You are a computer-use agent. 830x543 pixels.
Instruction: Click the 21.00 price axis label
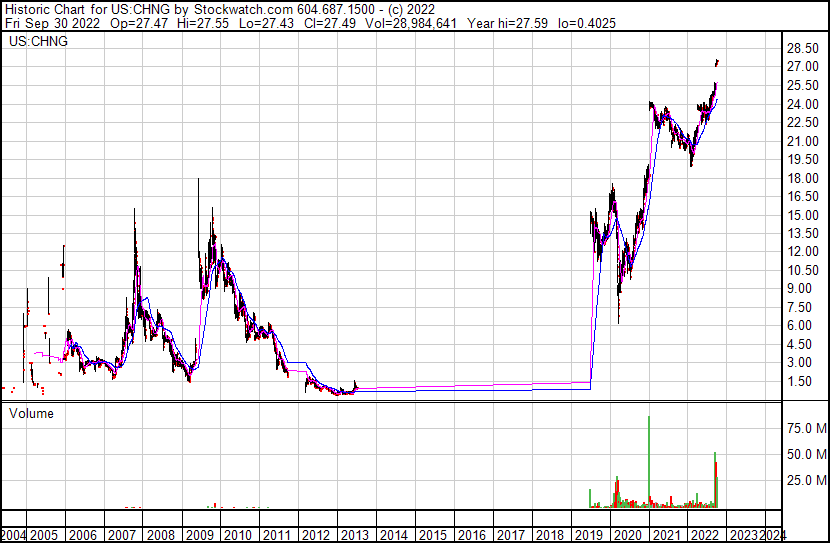[803, 141]
